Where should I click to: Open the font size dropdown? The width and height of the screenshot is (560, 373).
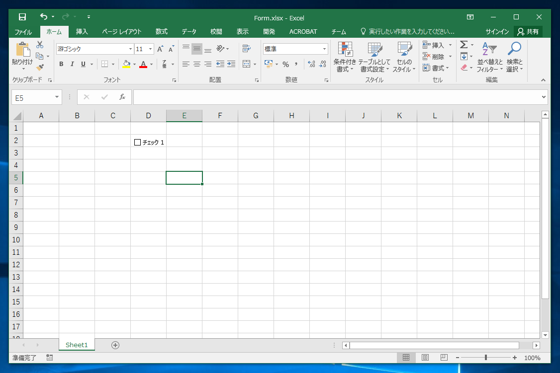point(151,49)
